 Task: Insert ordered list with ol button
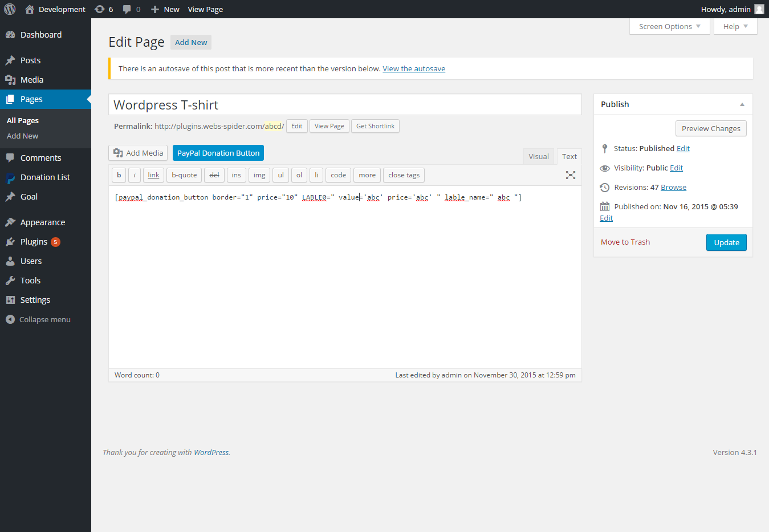(299, 175)
